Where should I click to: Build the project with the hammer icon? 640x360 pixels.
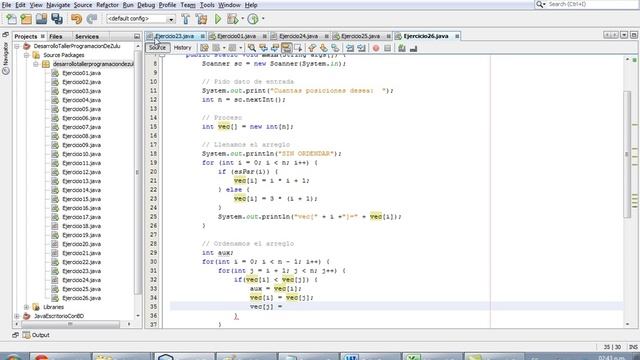coord(186,19)
